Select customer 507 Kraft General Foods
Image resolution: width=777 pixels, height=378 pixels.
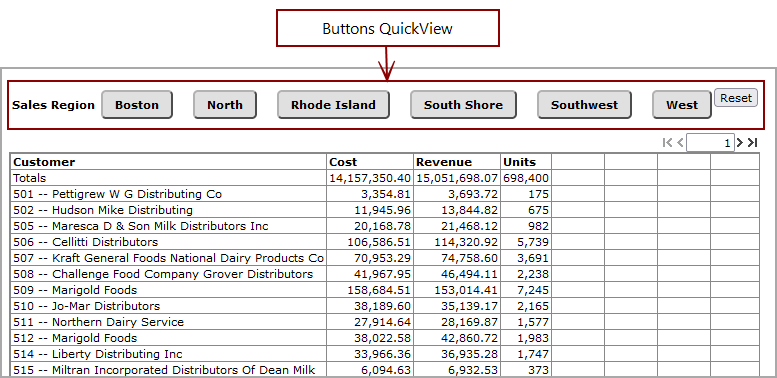[x=168, y=258]
